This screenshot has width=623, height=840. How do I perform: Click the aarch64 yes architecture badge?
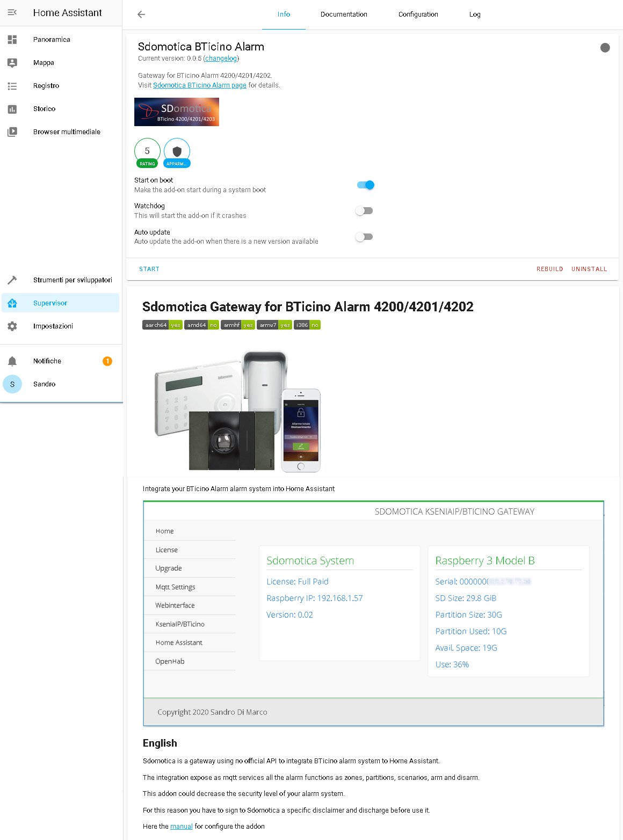(162, 325)
